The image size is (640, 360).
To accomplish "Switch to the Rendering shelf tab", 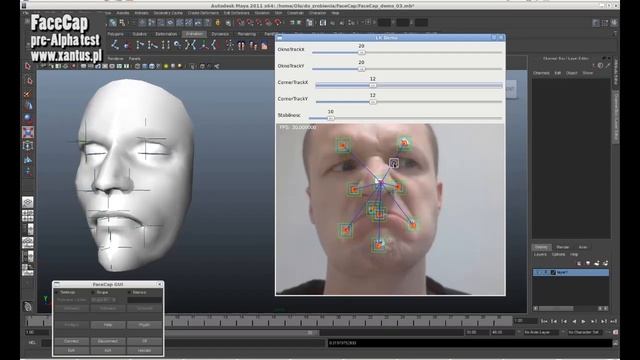I will coord(247,34).
